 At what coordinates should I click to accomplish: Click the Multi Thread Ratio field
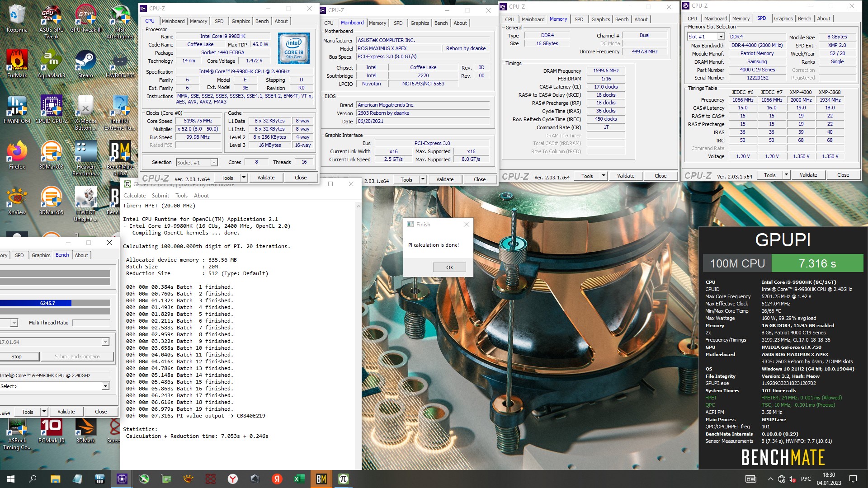pos(91,323)
